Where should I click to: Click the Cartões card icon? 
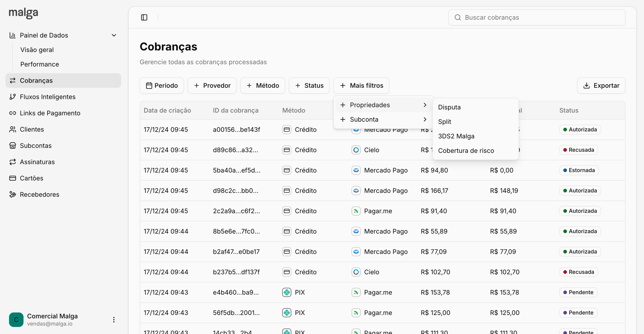coord(13,178)
